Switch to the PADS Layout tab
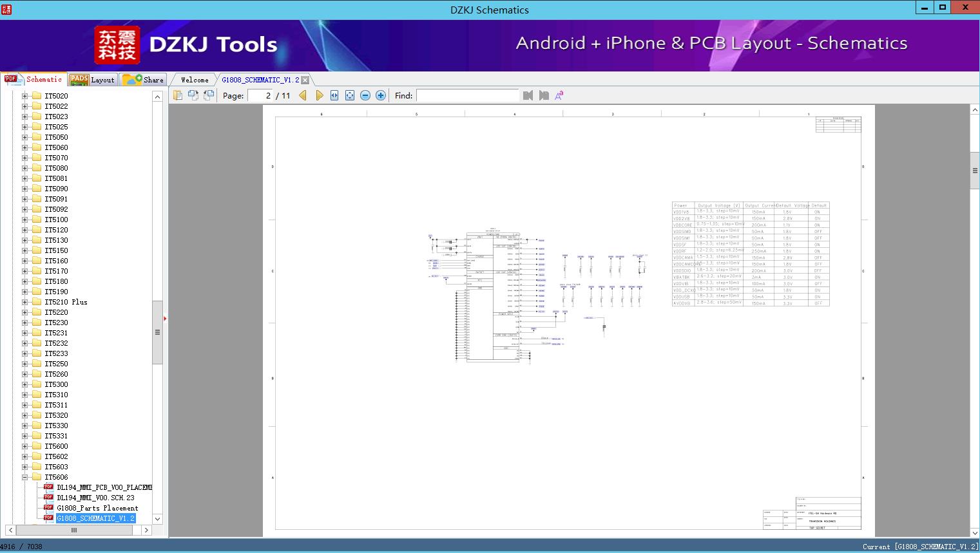The image size is (980, 553). [x=92, y=79]
